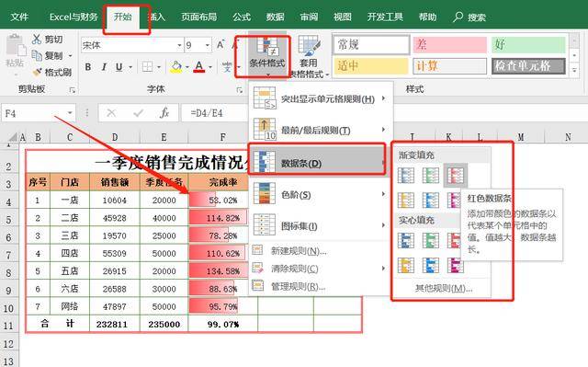Click the cell borders icon
The image size is (588, 367).
[x=147, y=67]
